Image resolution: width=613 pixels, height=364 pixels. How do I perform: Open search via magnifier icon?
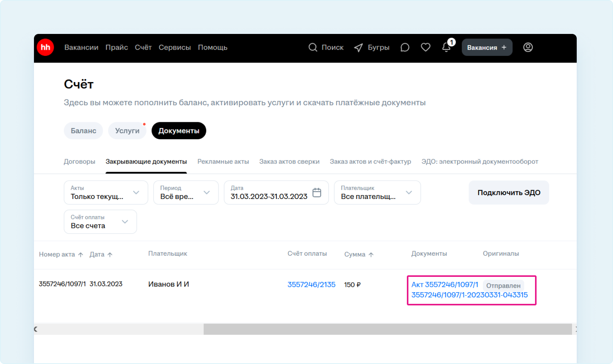pos(313,47)
